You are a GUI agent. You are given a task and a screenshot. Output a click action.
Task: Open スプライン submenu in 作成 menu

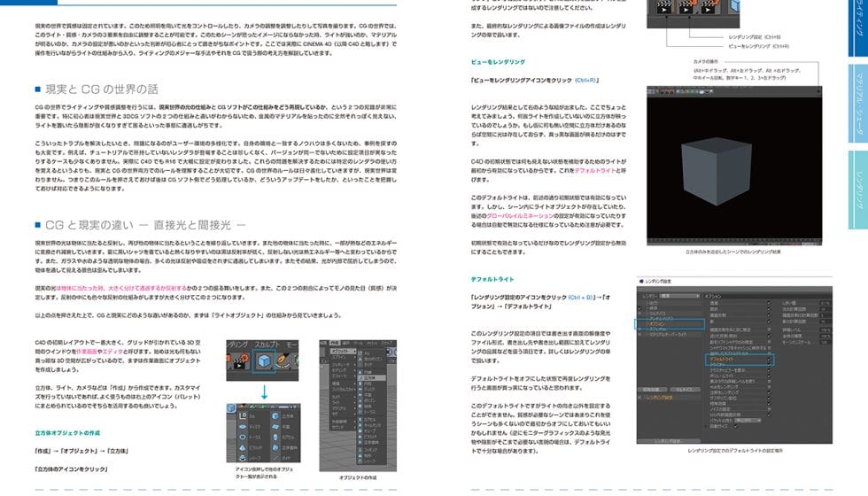[x=344, y=357]
